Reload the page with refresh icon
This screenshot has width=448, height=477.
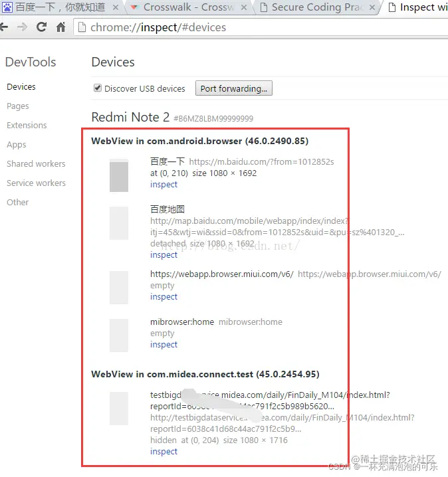tap(41, 27)
